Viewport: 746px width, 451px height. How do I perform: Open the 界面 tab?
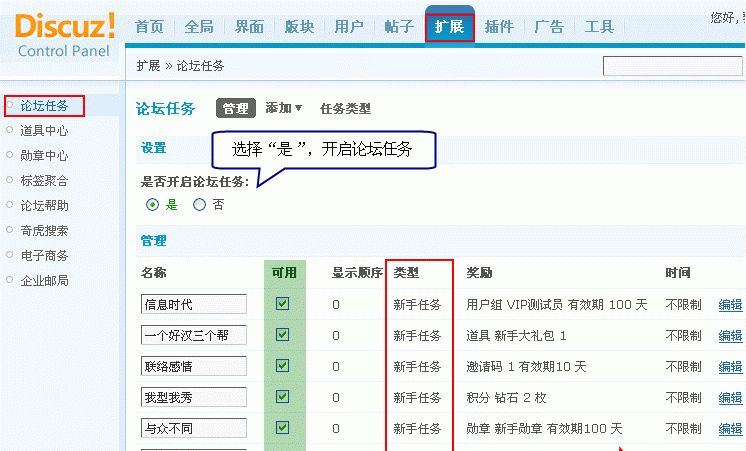pyautogui.click(x=249, y=27)
